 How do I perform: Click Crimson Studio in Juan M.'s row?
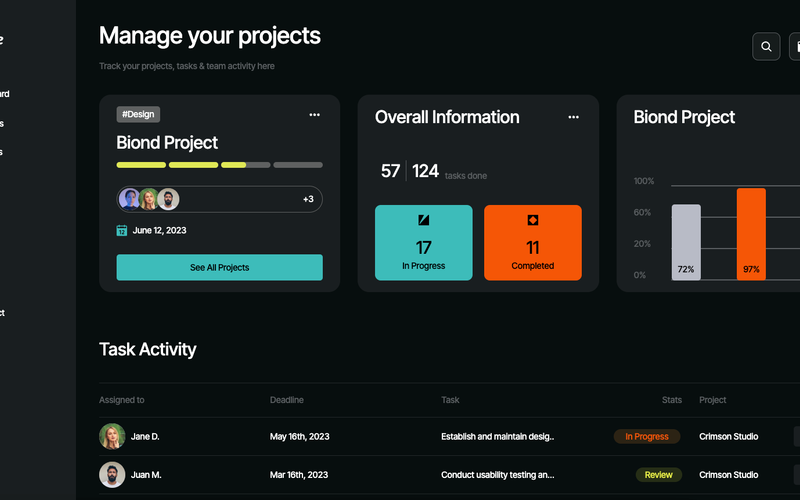[729, 474]
